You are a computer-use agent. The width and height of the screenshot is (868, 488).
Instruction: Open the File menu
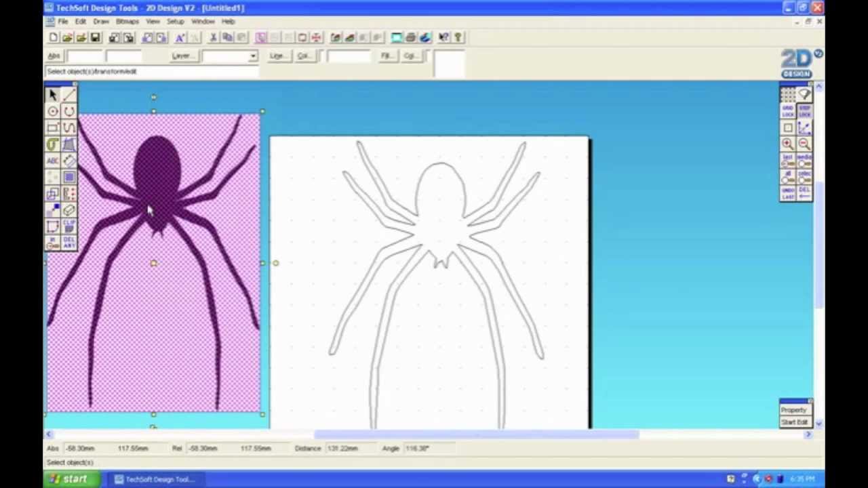click(62, 22)
